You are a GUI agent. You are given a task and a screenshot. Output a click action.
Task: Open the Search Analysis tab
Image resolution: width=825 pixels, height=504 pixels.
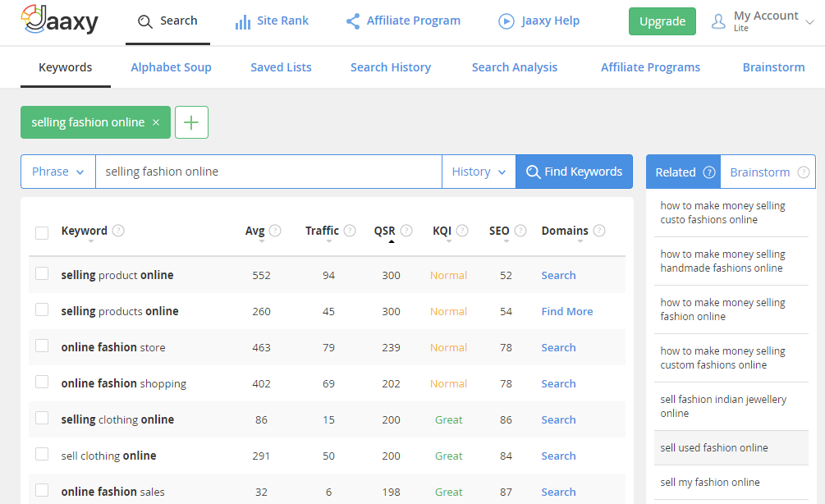[x=515, y=67]
